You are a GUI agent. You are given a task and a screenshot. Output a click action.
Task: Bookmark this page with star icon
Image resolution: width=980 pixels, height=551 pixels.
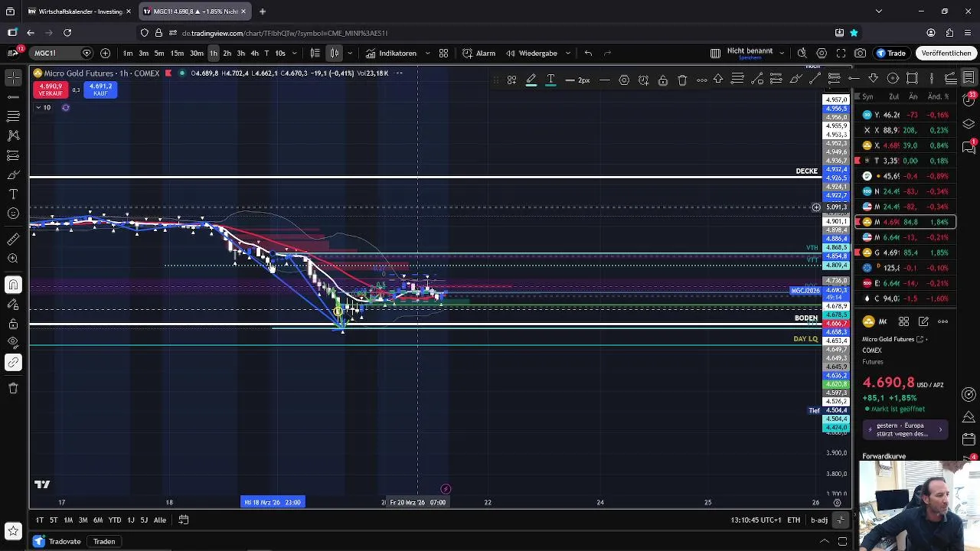(854, 33)
